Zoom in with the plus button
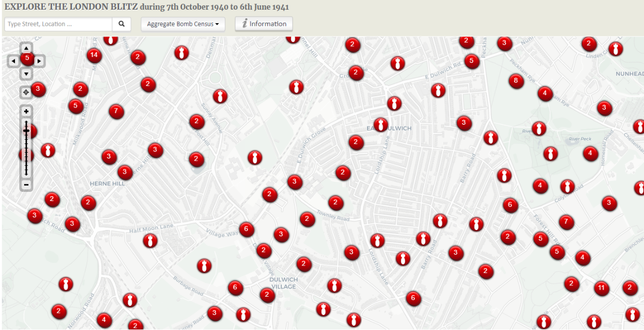The width and height of the screenshot is (644, 330). click(26, 111)
